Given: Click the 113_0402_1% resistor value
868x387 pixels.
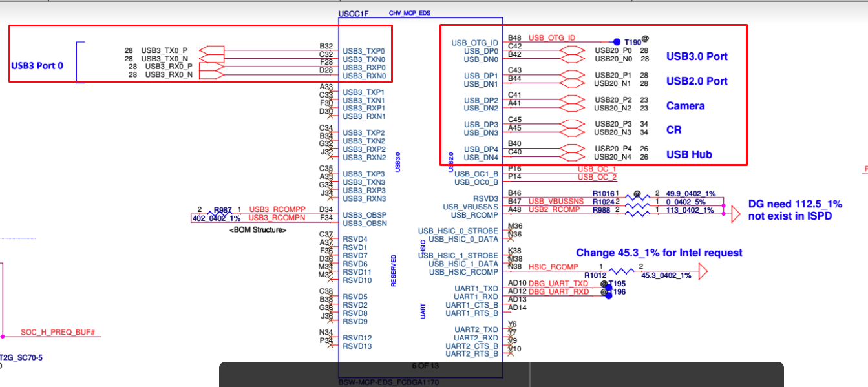Looking at the screenshot, I should pyautogui.click(x=690, y=210).
